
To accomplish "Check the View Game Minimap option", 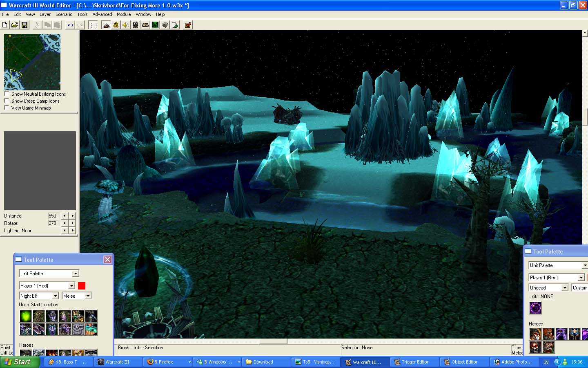I will 7,108.
